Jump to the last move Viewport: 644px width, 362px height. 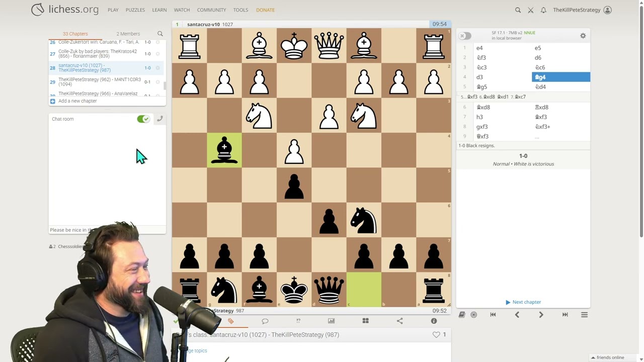tap(565, 315)
